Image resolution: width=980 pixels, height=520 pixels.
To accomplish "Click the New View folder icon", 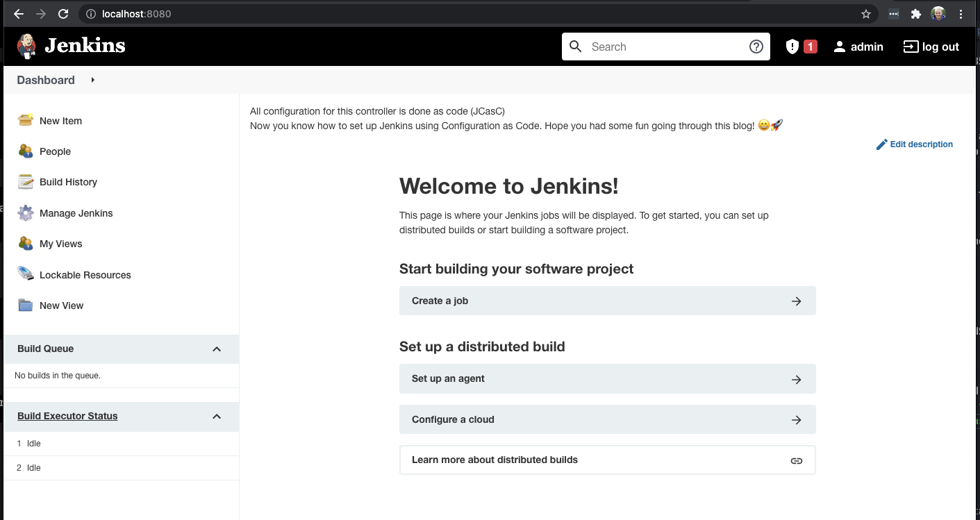I will [26, 305].
